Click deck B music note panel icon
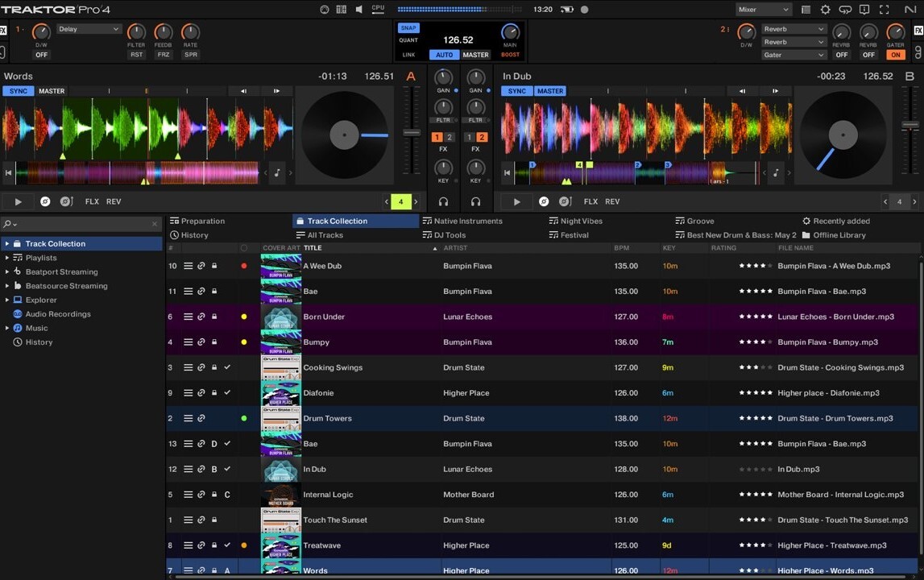The width and height of the screenshot is (924, 580). point(776,172)
